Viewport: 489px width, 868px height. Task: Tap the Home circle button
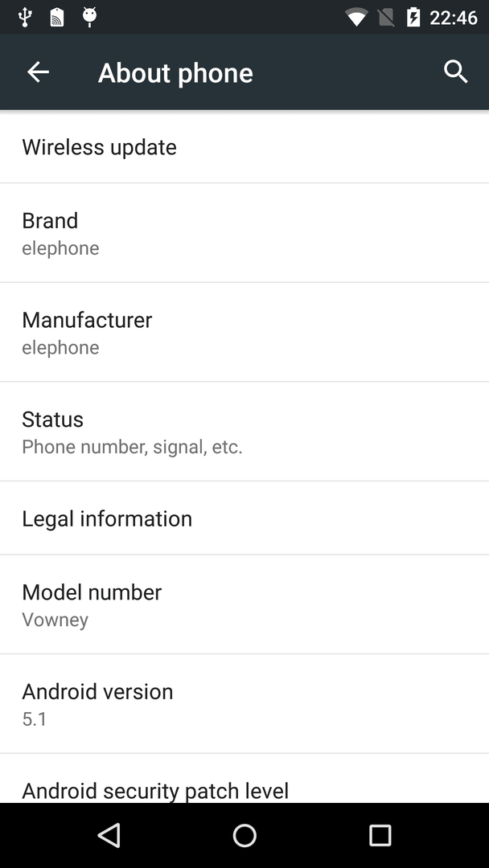244,835
